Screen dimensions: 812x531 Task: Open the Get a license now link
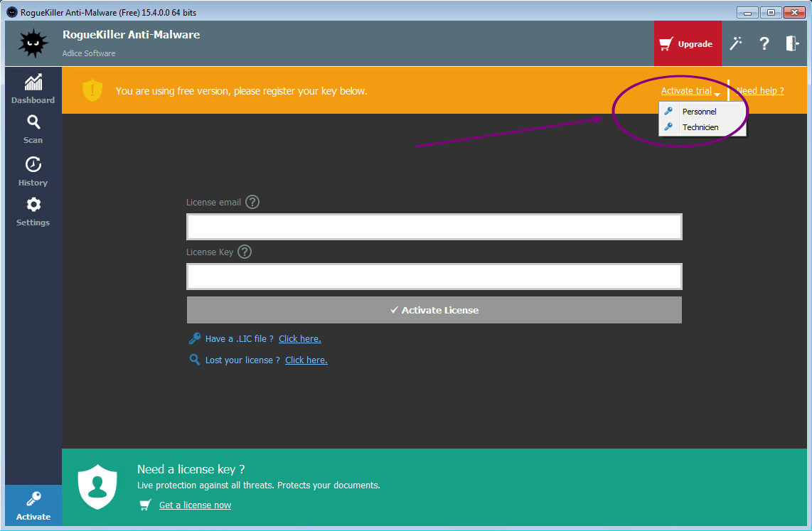coord(195,505)
